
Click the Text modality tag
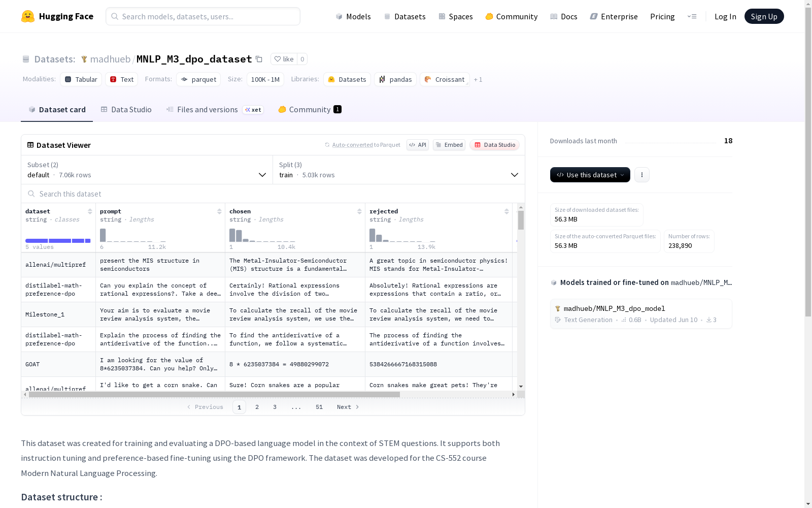click(122, 79)
